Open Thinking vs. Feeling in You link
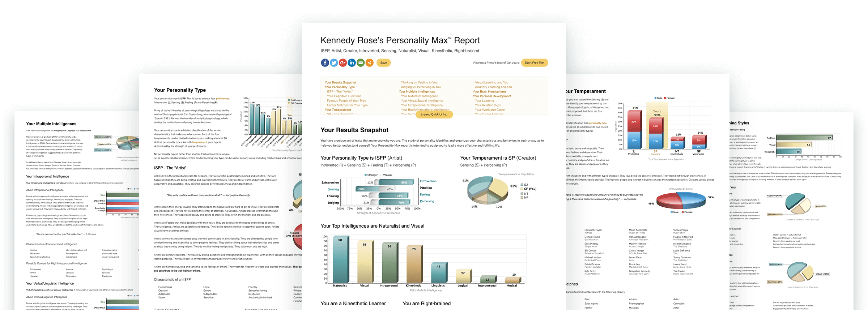Image resolution: width=868 pixels, height=310 pixels. pyautogui.click(x=419, y=83)
